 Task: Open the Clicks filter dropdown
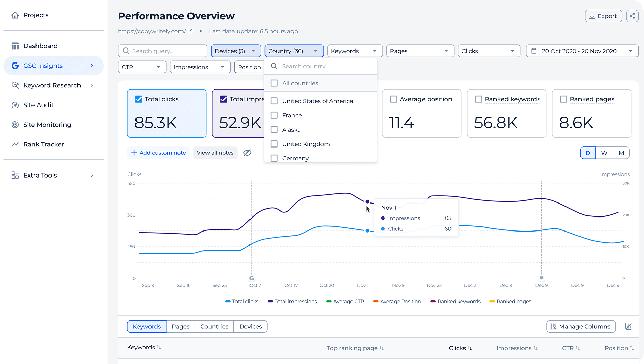(x=489, y=51)
